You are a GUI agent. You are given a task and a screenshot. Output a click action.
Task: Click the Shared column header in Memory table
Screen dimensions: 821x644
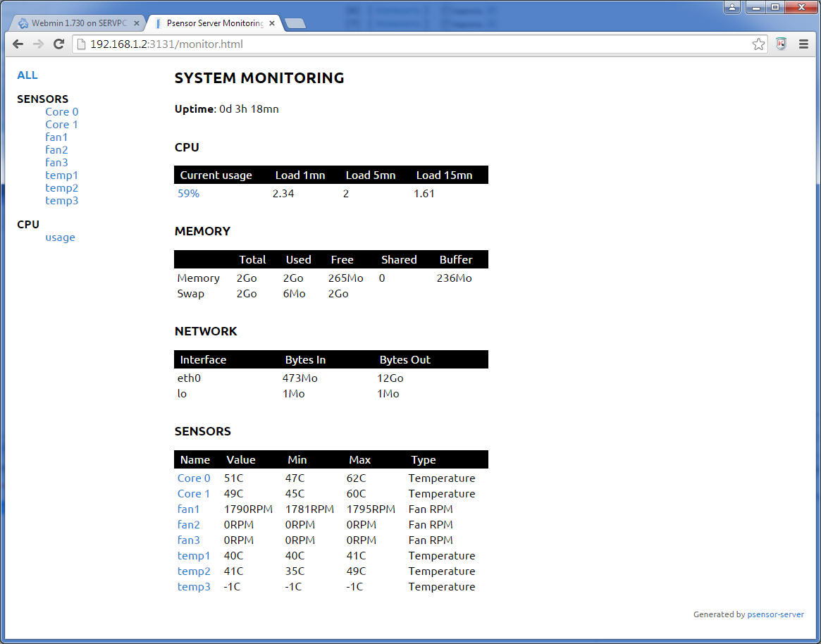point(399,260)
